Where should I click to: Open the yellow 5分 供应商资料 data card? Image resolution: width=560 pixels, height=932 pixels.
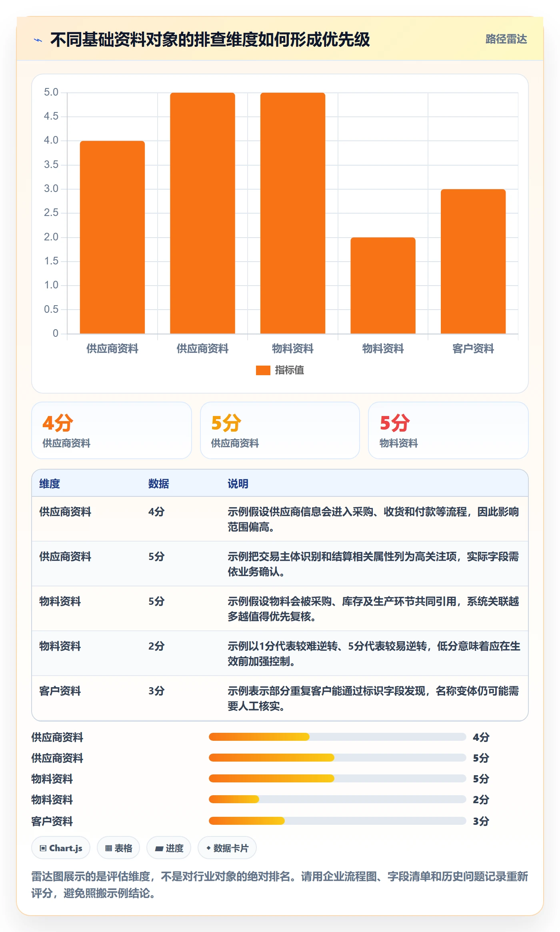coord(280,430)
